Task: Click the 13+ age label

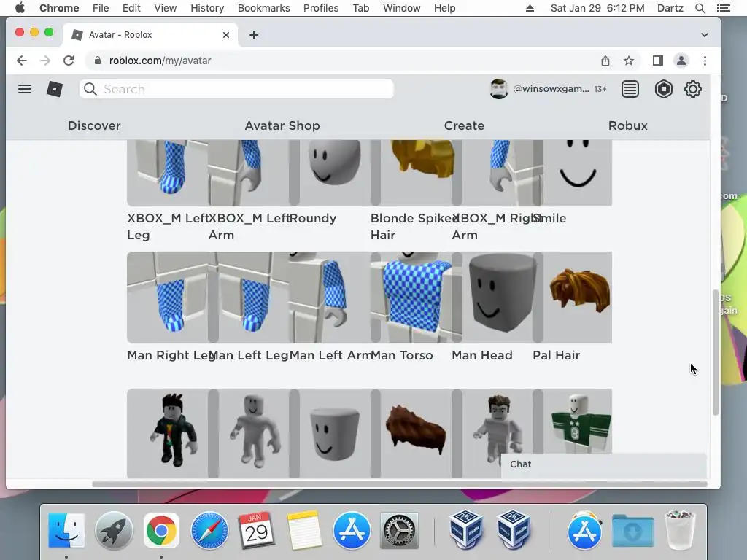Action: coord(600,89)
